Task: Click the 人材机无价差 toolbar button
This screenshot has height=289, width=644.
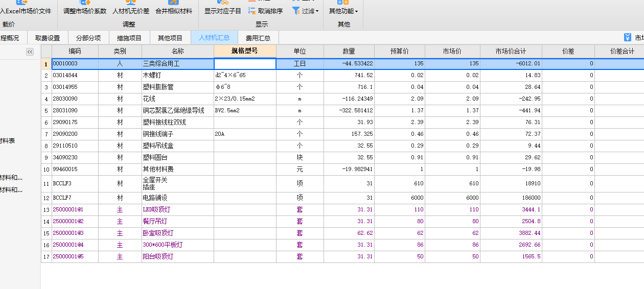Action: (x=131, y=8)
